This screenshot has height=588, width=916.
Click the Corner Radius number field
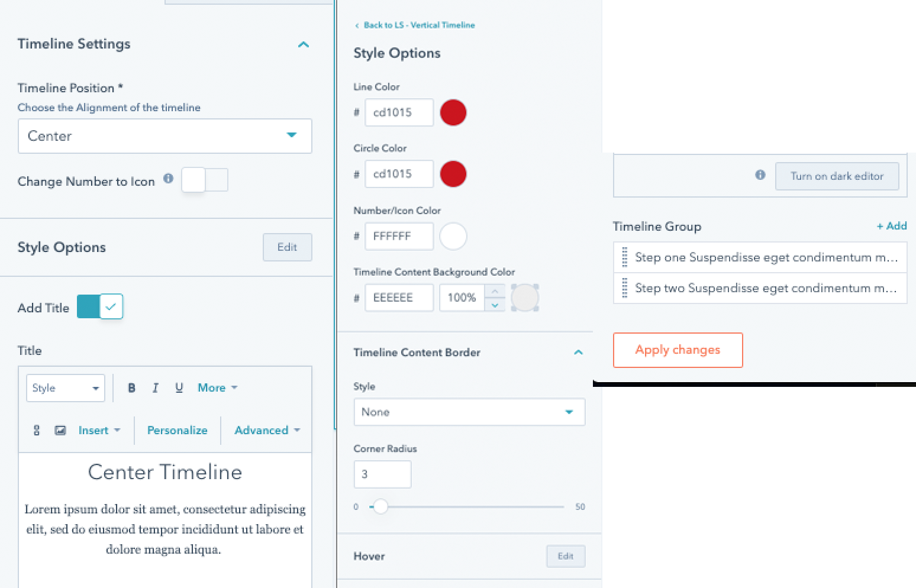(382, 474)
